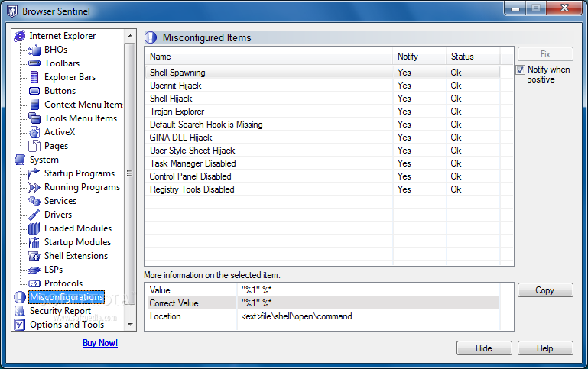The height and width of the screenshot is (369, 588).
Task: Sort list by the Notify column header
Action: (420, 57)
